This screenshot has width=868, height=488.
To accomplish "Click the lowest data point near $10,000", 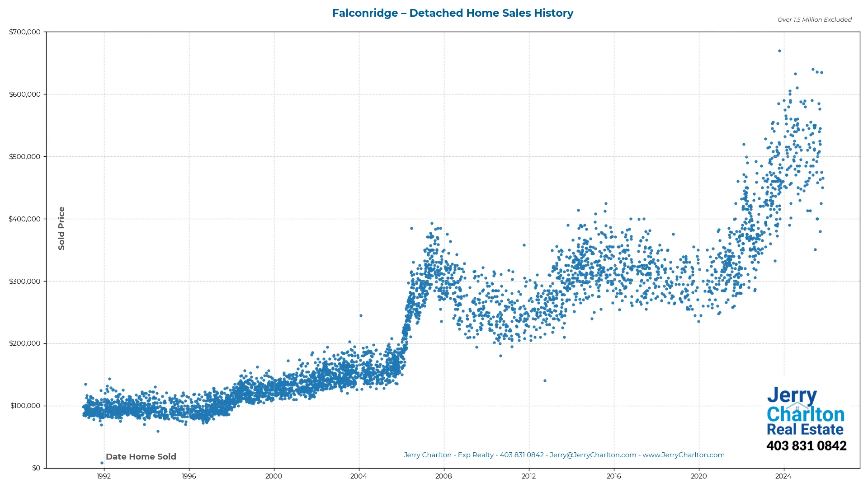I will [102, 463].
